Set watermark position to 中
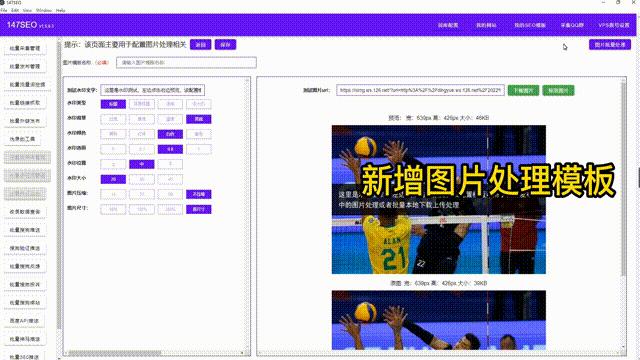The image size is (640, 360). [142, 164]
